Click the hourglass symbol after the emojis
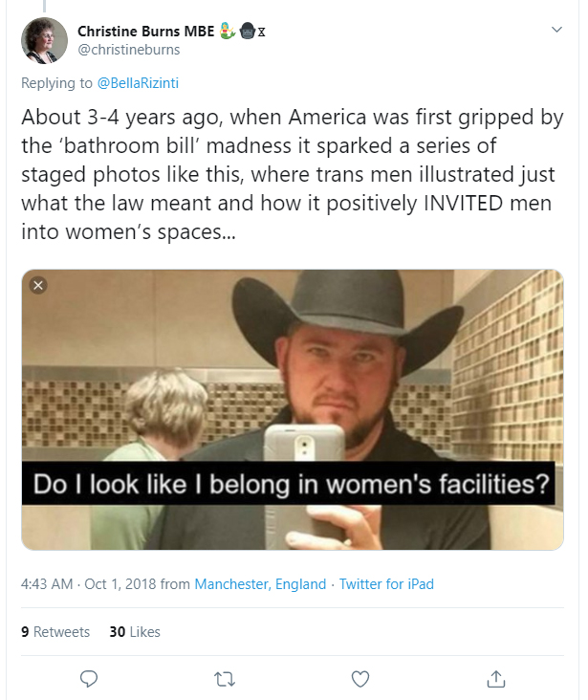The width and height of the screenshot is (588, 700). [x=262, y=32]
